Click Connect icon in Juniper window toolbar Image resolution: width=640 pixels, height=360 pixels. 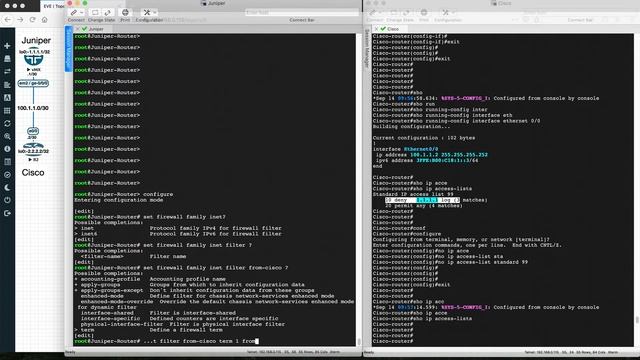(x=74, y=13)
